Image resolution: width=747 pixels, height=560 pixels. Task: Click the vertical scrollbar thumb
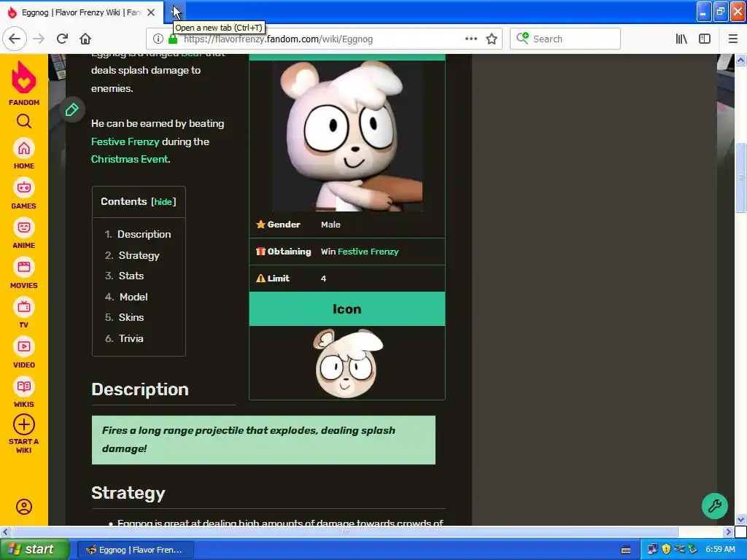tap(740, 177)
